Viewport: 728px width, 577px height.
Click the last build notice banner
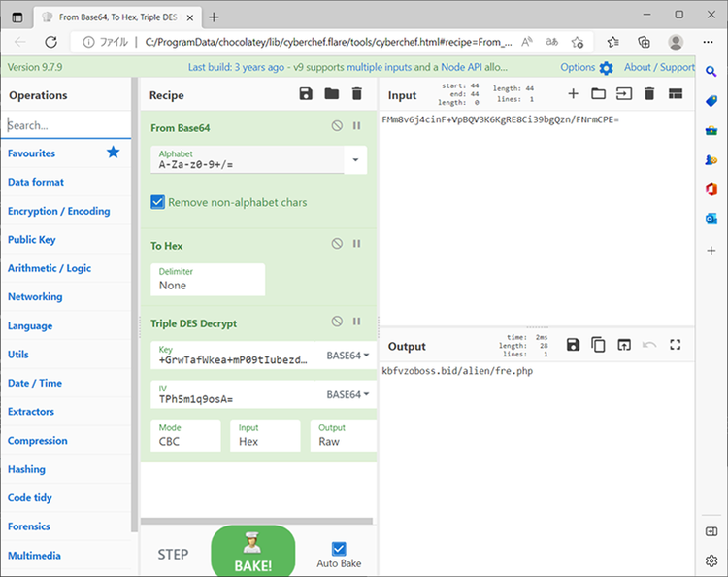coord(347,67)
